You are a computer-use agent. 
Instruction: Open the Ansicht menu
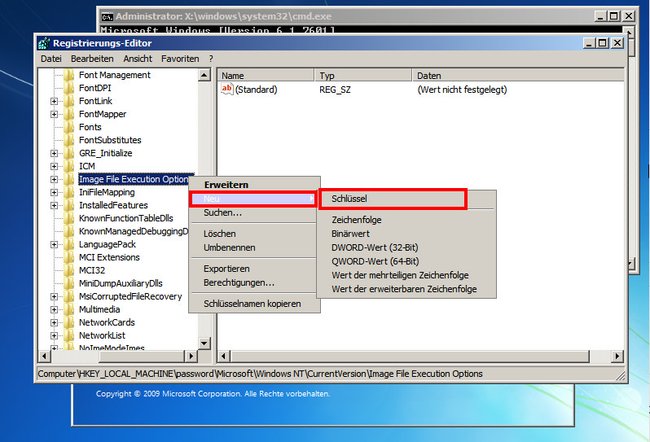click(138, 59)
